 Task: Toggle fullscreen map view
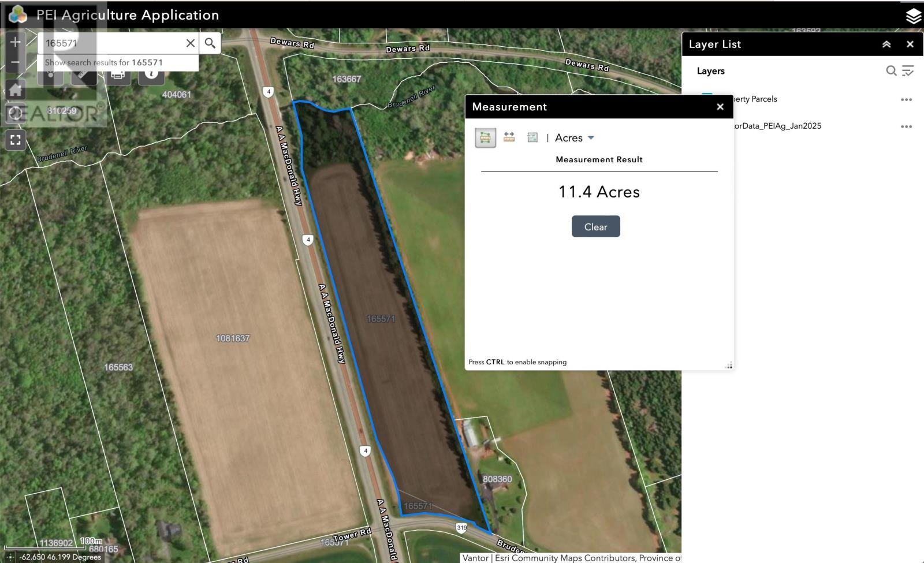click(14, 139)
